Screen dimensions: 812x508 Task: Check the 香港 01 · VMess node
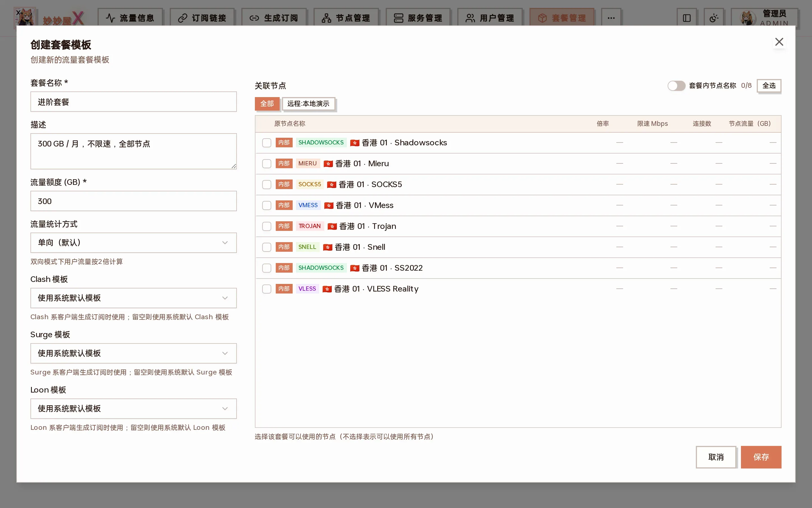[266, 205]
